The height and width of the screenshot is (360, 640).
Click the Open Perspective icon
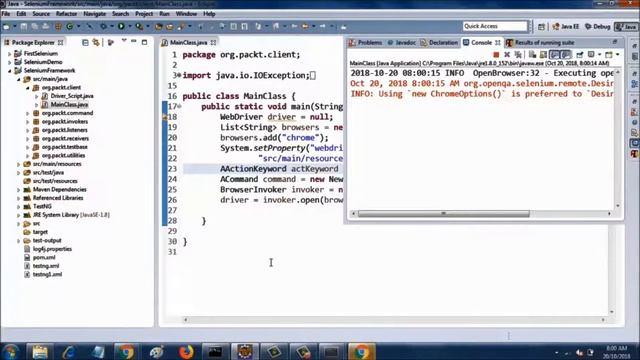(x=541, y=27)
